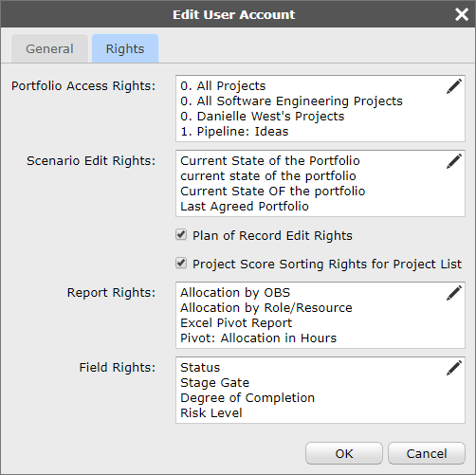Uncheck Plan of Record Edit Rights
This screenshot has width=476, height=475.
pyautogui.click(x=181, y=235)
